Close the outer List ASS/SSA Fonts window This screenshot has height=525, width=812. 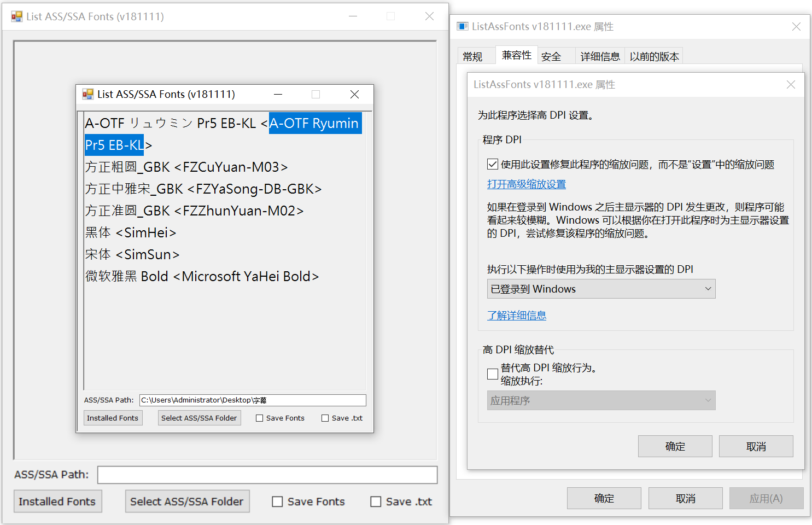pyautogui.click(x=429, y=16)
